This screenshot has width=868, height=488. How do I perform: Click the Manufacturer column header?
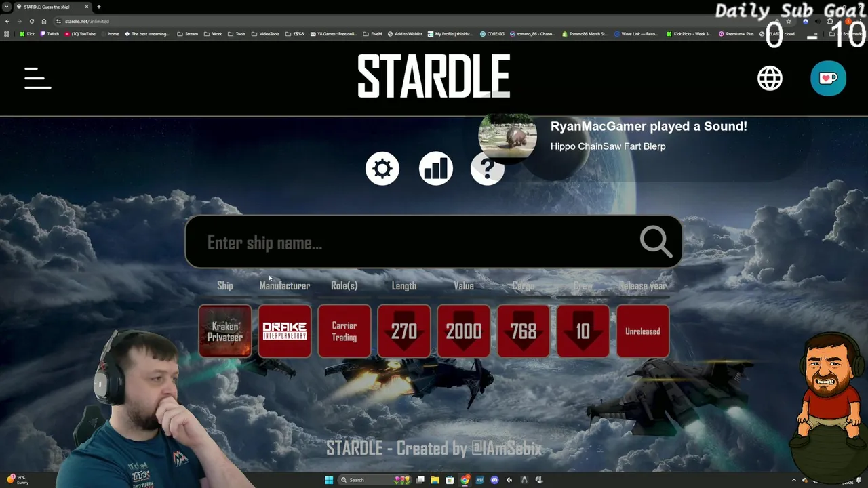[285, 286]
